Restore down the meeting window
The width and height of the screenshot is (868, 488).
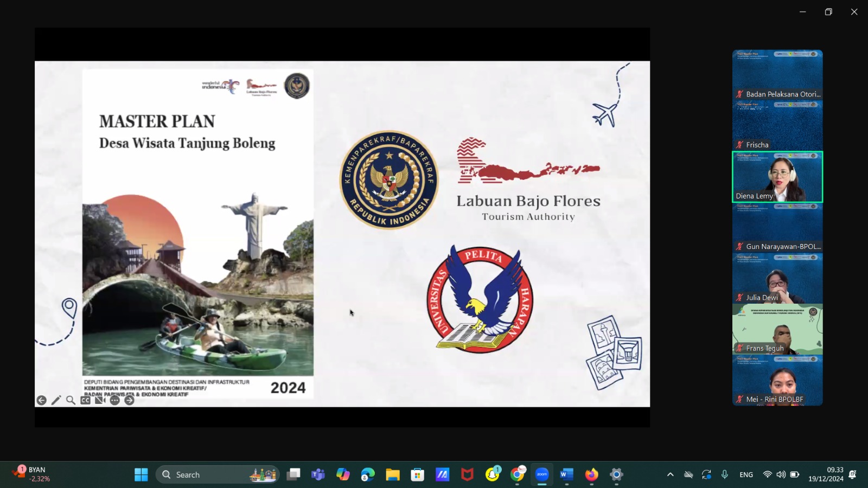click(x=828, y=12)
